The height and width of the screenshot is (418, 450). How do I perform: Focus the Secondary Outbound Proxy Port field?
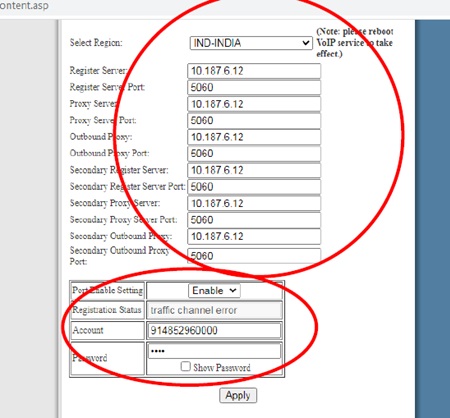point(254,256)
